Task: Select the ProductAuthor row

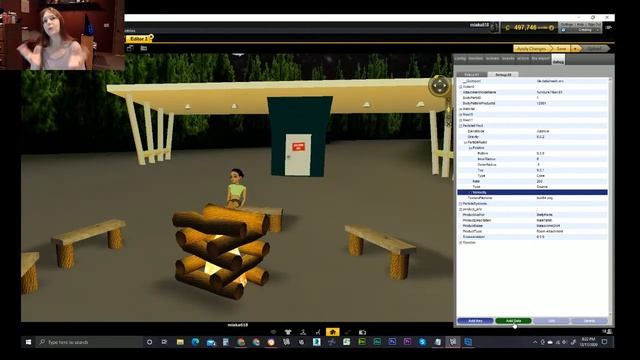Action: pyautogui.click(x=532, y=214)
